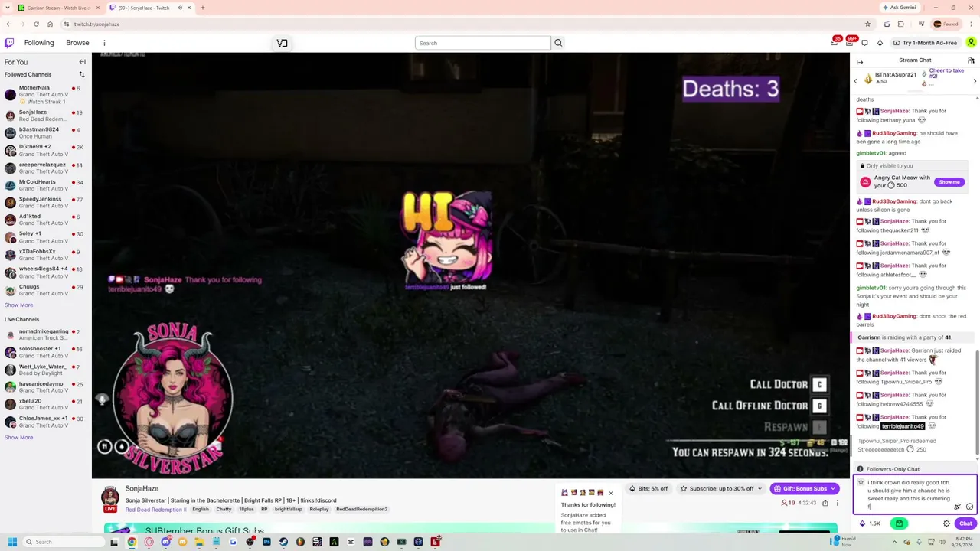
Task: Open the Browse page
Action: tap(77, 43)
